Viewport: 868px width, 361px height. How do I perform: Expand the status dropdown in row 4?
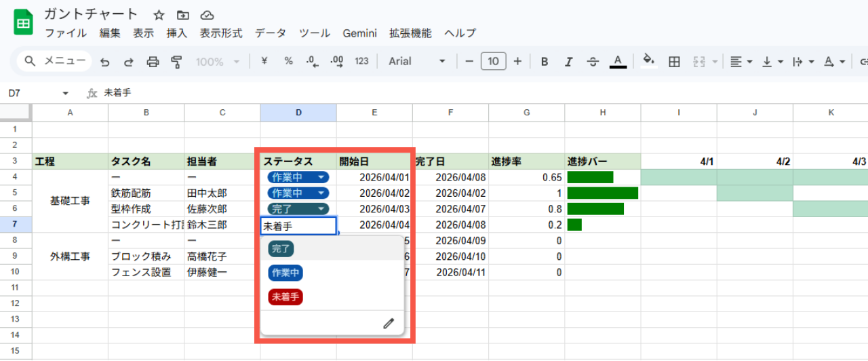coord(321,177)
